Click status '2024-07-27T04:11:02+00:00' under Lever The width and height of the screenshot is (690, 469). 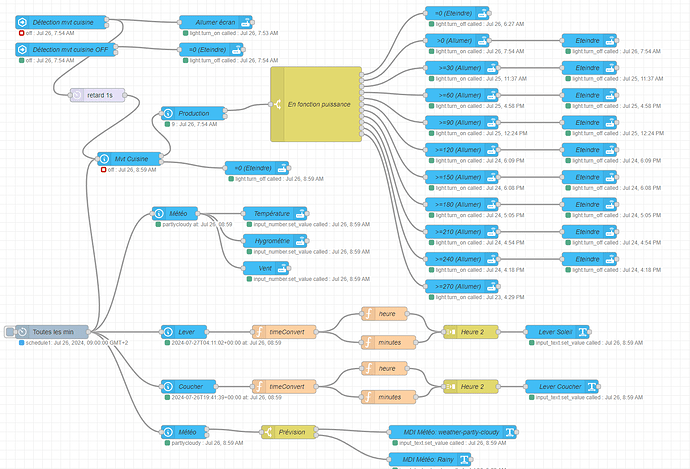226,343
